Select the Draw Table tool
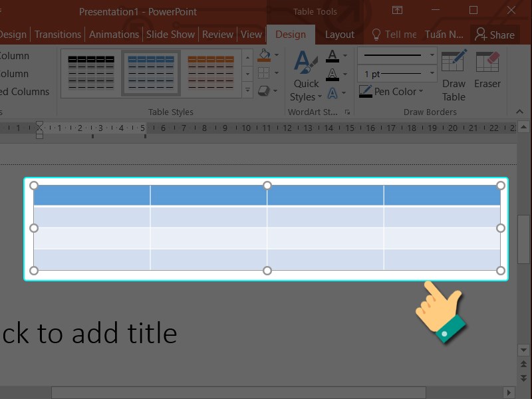This screenshot has width=532, height=399. [x=454, y=74]
